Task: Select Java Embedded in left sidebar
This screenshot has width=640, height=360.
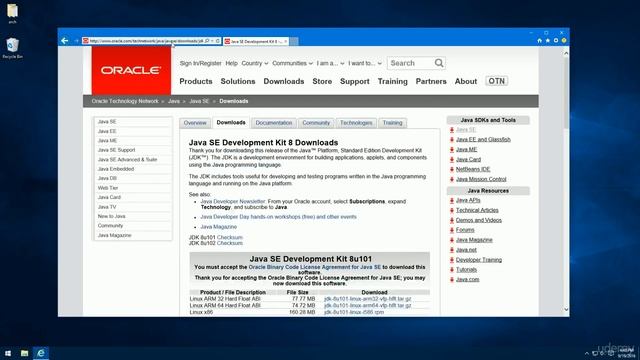Action: [x=116, y=169]
